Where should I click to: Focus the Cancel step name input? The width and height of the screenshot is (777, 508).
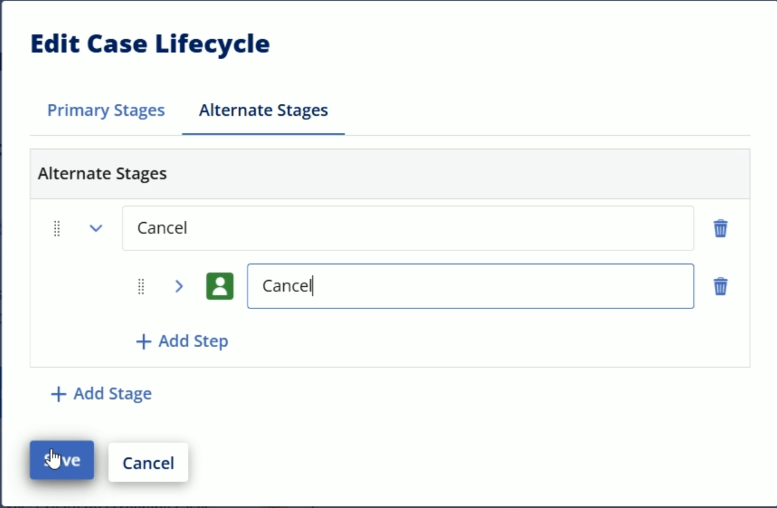click(x=470, y=286)
